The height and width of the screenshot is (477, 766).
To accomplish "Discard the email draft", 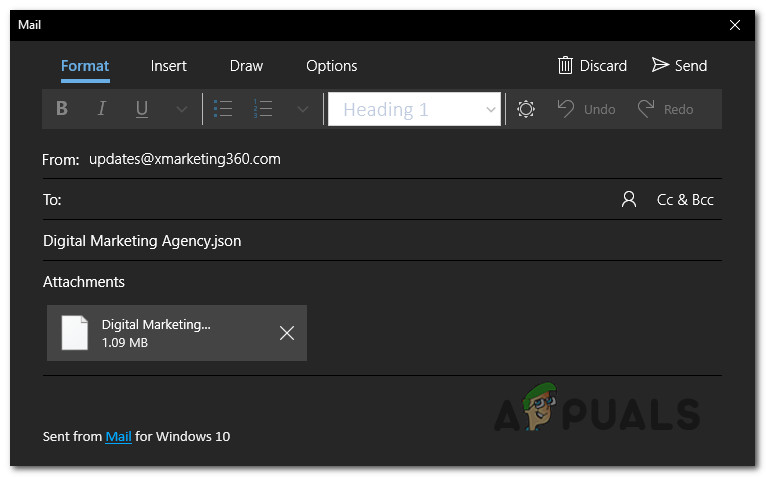I will pyautogui.click(x=592, y=65).
